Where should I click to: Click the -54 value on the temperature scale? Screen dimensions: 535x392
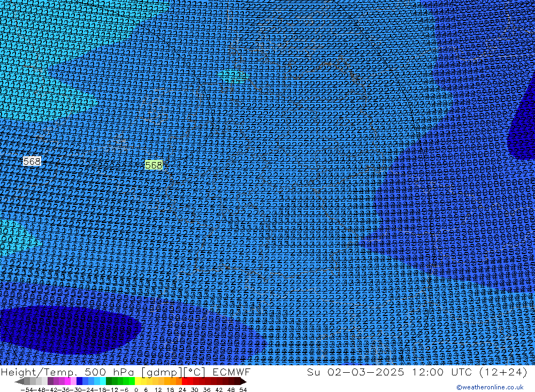tap(27, 390)
